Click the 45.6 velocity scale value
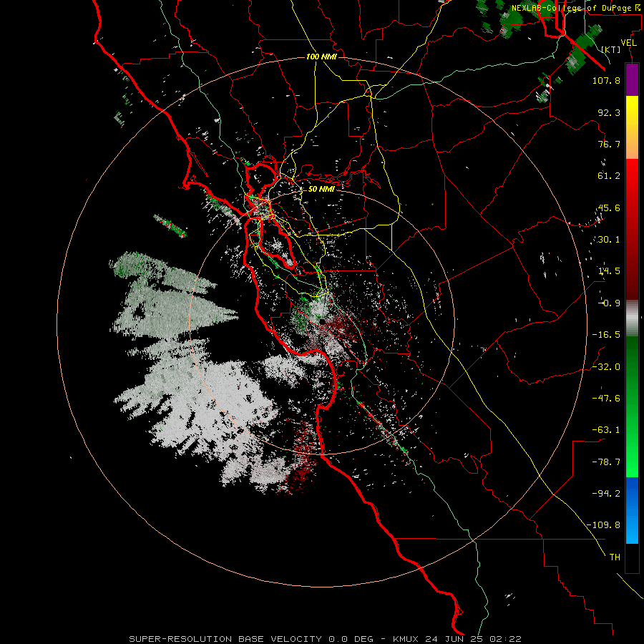 [x=609, y=208]
